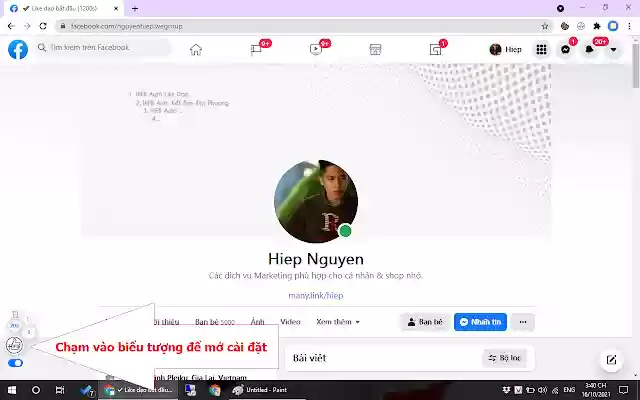
Task: Go to Facebook Watch video icon
Action: click(315, 49)
